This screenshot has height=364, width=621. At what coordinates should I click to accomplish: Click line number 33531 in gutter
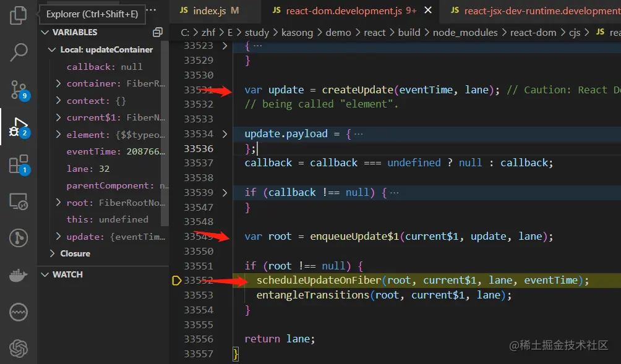(x=199, y=90)
